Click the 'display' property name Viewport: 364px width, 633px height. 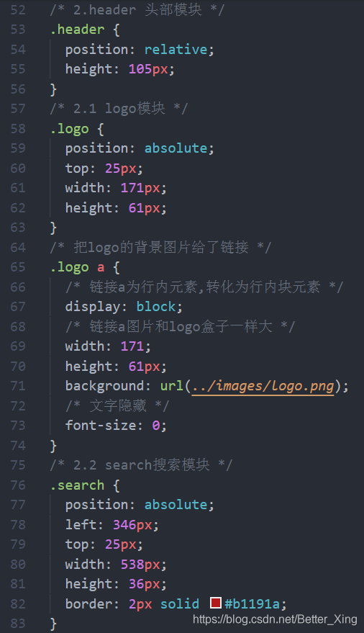click(93, 307)
